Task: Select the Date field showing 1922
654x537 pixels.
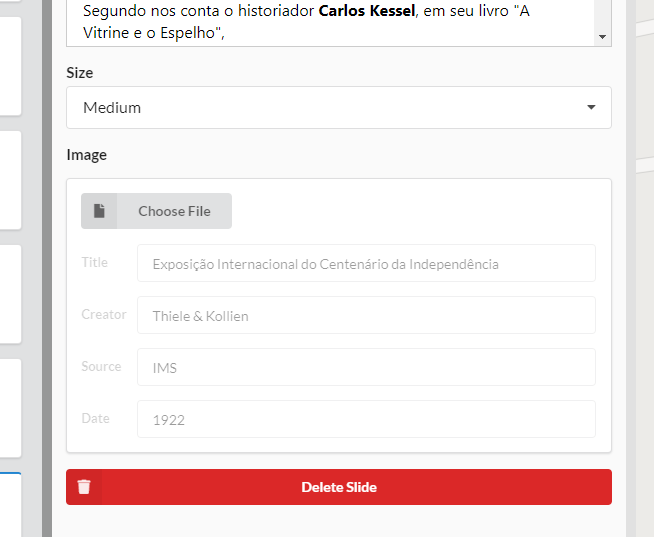Action: [366, 419]
